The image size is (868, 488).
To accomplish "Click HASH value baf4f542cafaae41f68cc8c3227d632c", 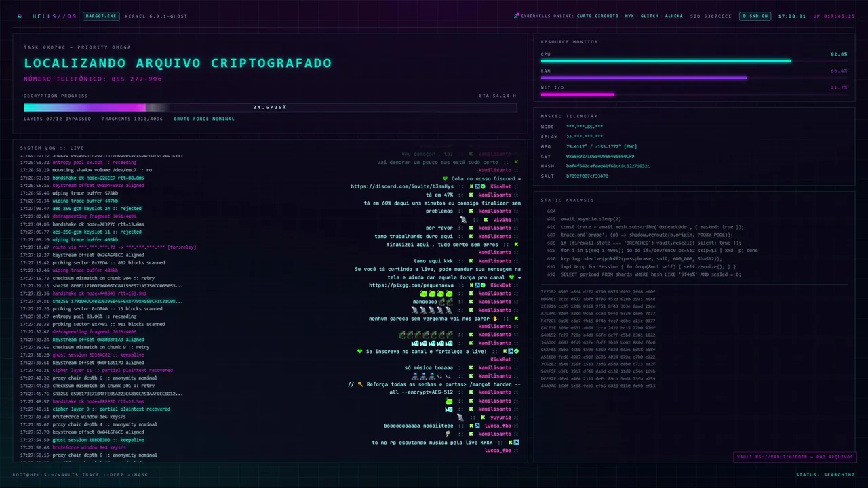I will click(x=608, y=166).
